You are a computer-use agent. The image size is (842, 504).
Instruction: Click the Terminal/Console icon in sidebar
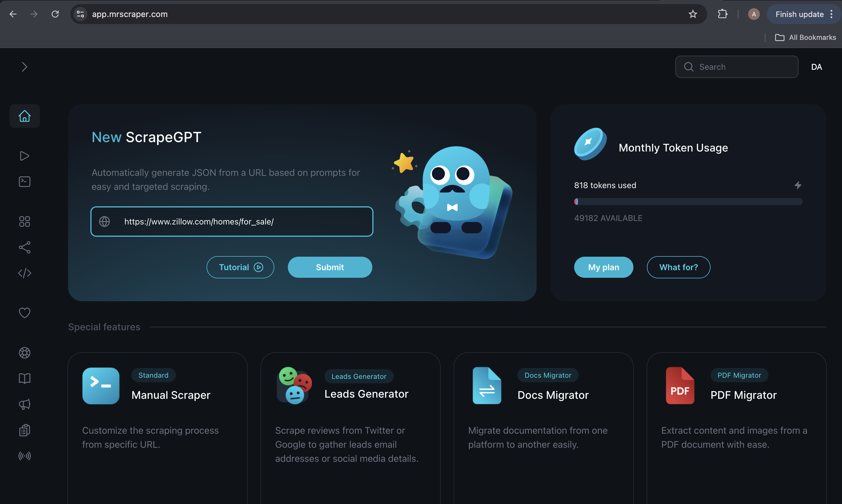[x=24, y=182]
